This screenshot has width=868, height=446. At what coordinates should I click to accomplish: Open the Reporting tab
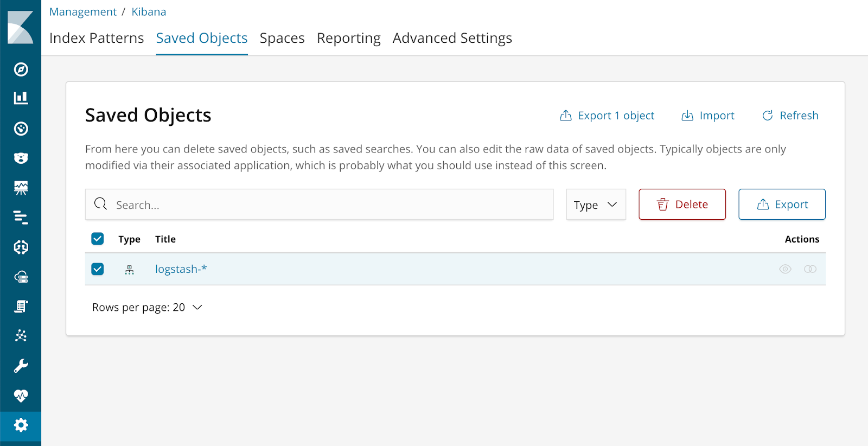[349, 38]
